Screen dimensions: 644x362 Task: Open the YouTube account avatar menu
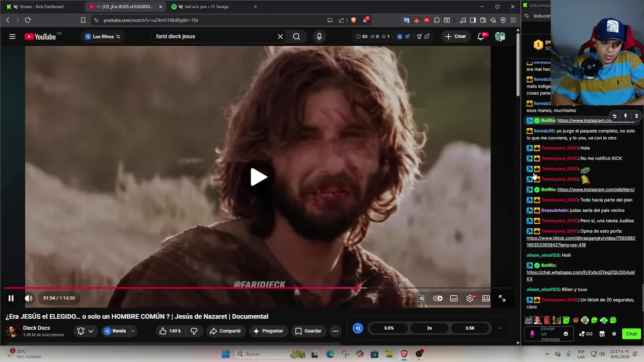point(500,36)
